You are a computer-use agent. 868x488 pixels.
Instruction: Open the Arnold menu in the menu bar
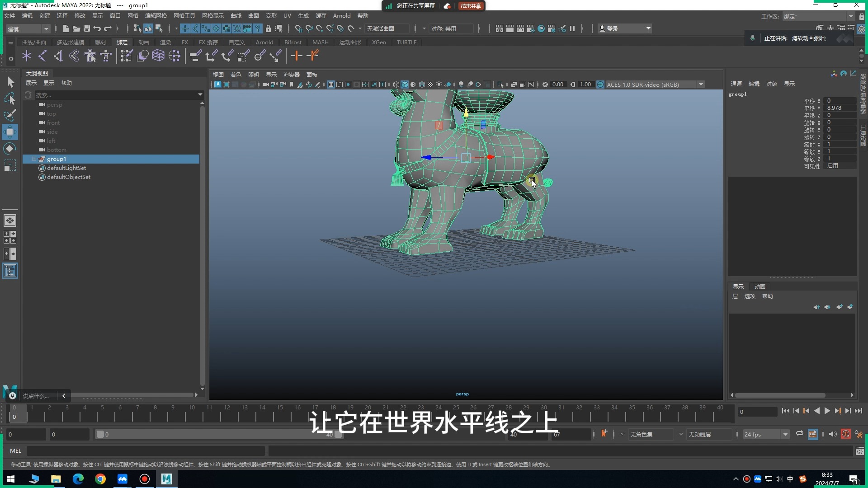(342, 15)
